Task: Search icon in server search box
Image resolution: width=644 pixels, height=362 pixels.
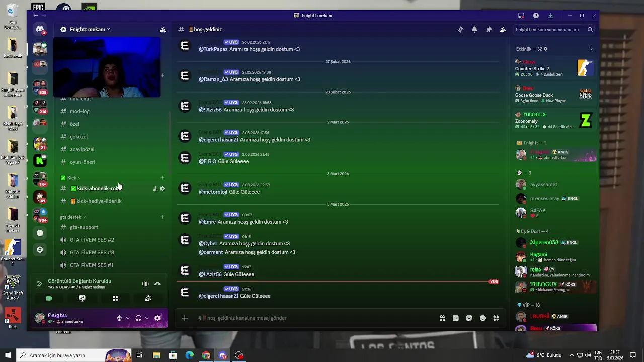Action: click(x=590, y=30)
